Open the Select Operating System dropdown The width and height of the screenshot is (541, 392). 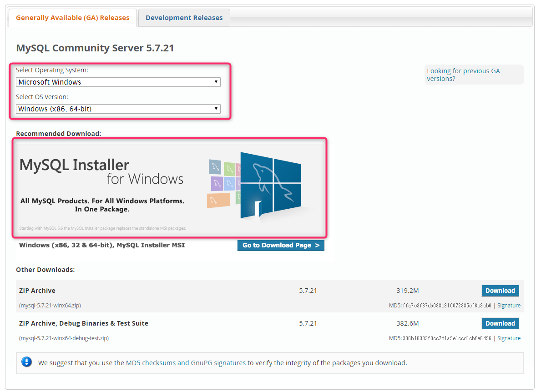[118, 82]
